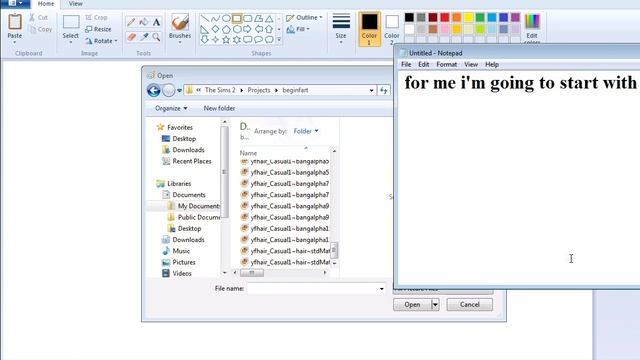Open Notepad Edit menu

coord(424,64)
